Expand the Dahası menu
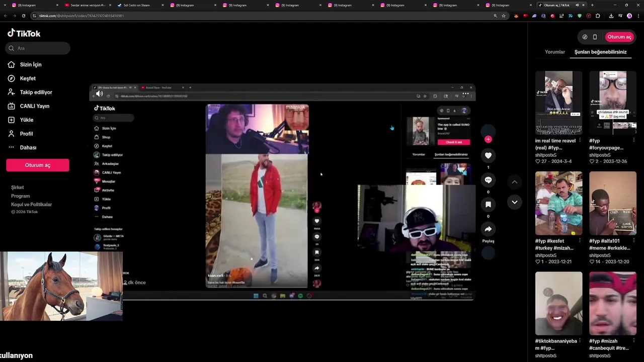Screen dimensions: 644x362 pos(28,147)
